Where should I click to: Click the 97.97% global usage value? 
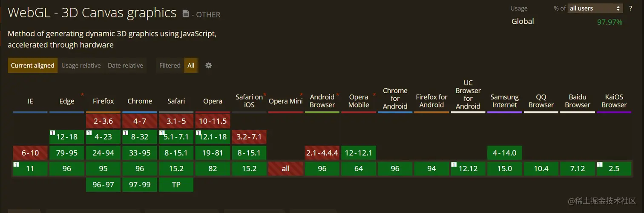pyautogui.click(x=609, y=22)
